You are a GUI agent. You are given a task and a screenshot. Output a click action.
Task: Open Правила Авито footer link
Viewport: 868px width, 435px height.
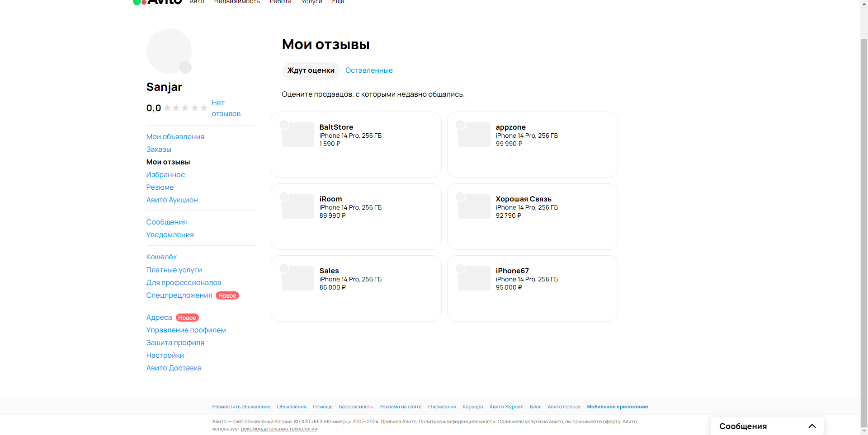(x=398, y=421)
